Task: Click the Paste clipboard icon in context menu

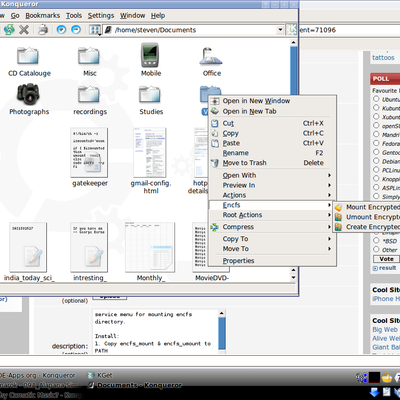Action: pos(215,143)
